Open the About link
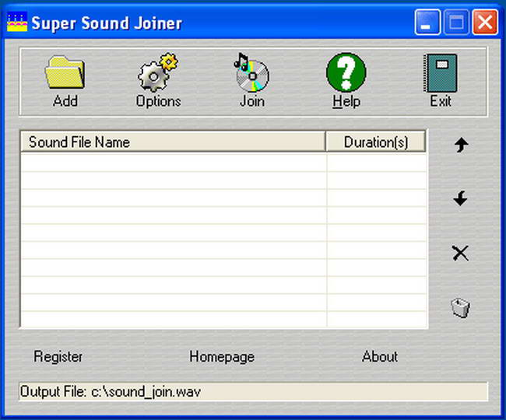 (x=380, y=356)
